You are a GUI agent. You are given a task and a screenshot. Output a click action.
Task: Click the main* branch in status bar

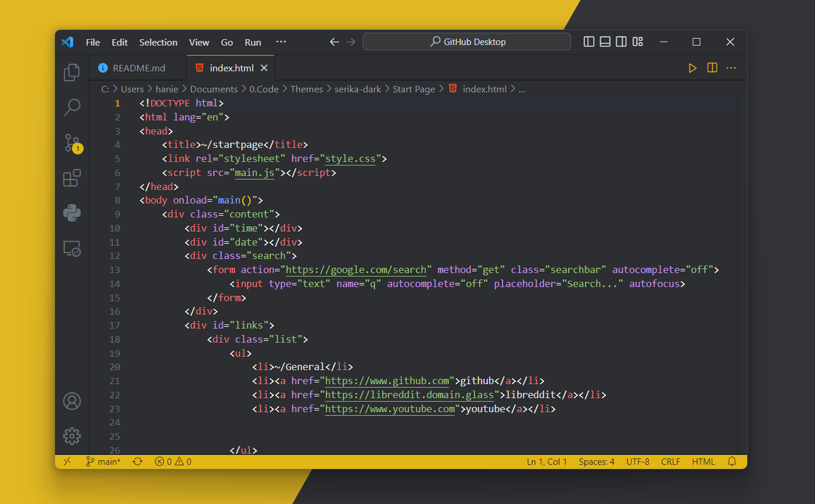[103, 461]
